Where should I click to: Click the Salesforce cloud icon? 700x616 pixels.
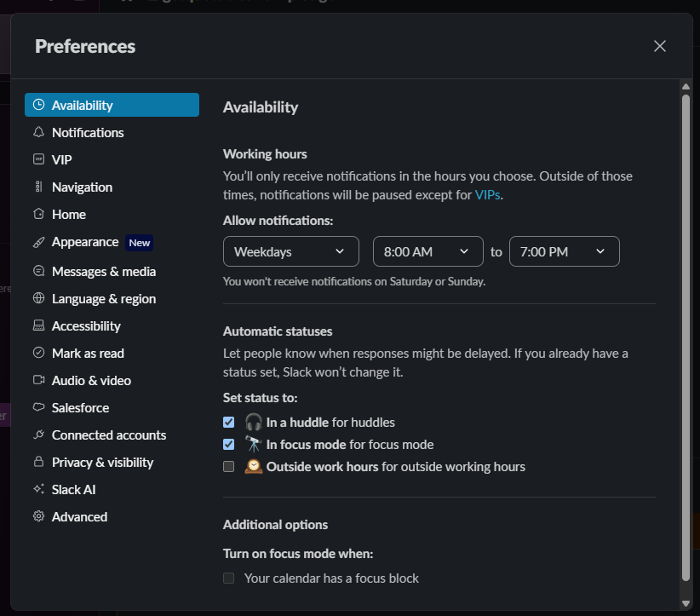(39, 407)
